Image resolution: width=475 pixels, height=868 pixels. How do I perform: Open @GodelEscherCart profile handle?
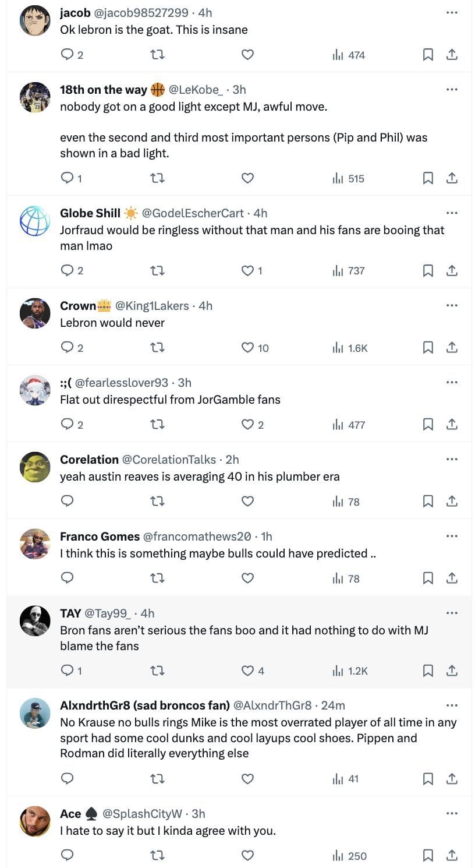[x=196, y=213]
